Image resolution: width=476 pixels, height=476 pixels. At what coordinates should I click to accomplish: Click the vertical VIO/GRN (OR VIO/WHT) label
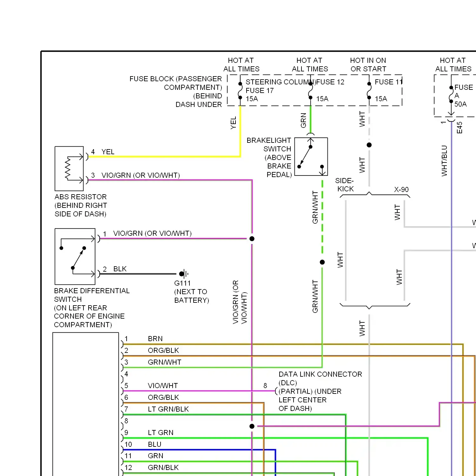point(240,302)
